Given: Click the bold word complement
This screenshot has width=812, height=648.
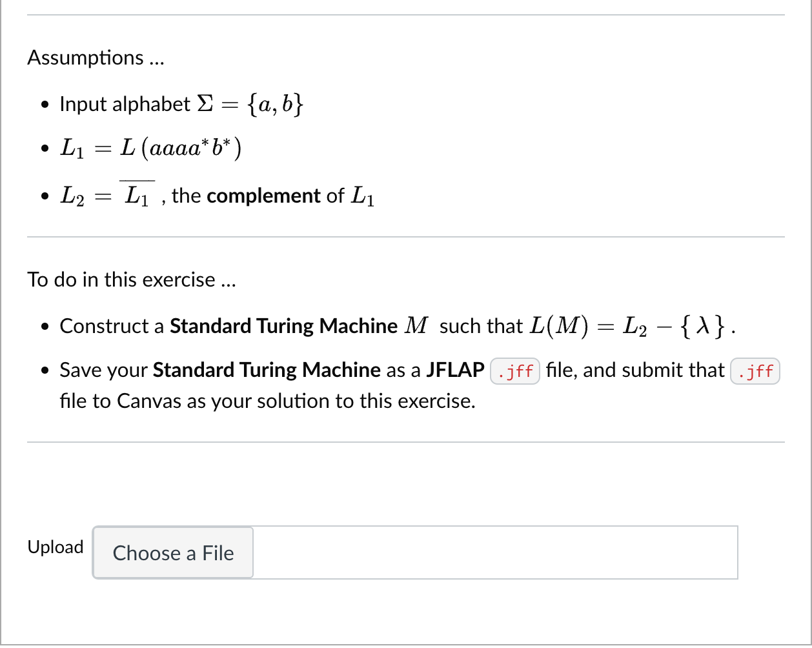Looking at the screenshot, I should point(262,196).
